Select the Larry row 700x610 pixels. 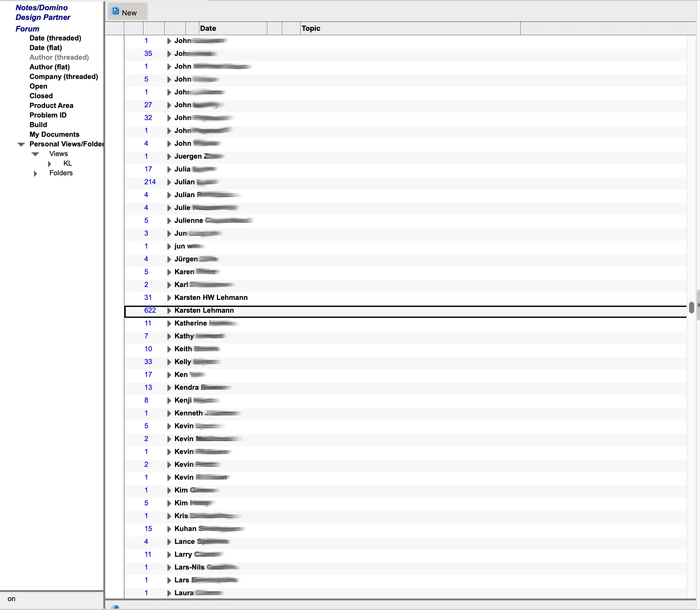(405, 554)
